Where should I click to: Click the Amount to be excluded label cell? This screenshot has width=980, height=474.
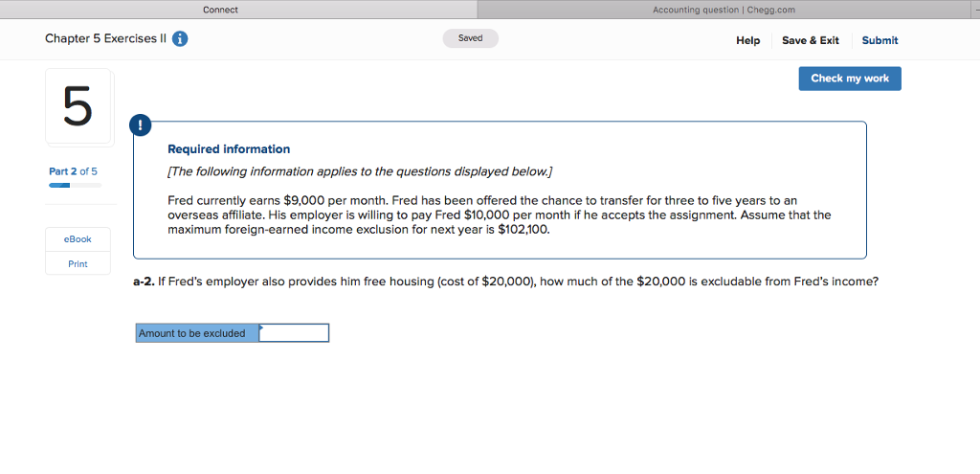(197, 333)
